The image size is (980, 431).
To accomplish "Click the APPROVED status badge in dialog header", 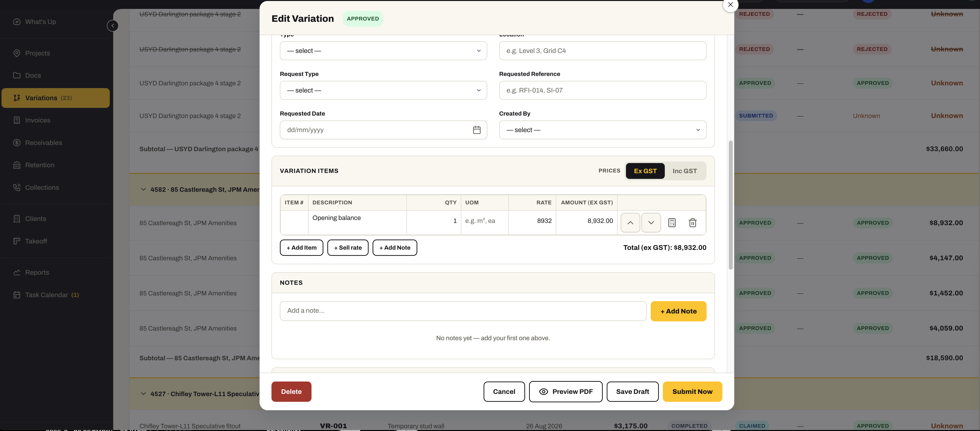I will [x=362, y=19].
